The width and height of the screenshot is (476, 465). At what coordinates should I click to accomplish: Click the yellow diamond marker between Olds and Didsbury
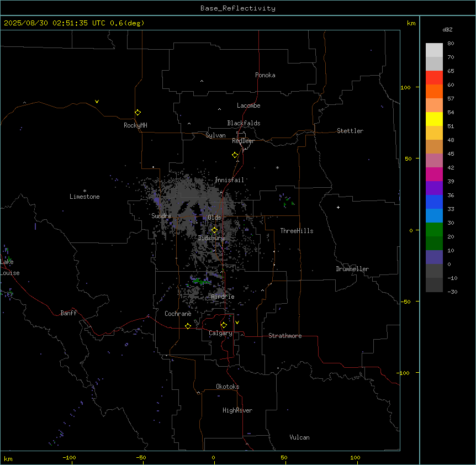215,230
